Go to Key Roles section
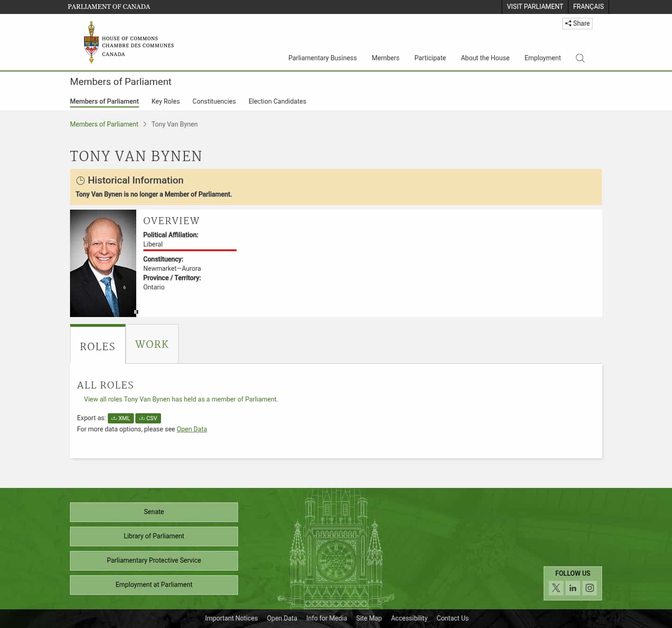The height and width of the screenshot is (628, 672). coord(166,101)
